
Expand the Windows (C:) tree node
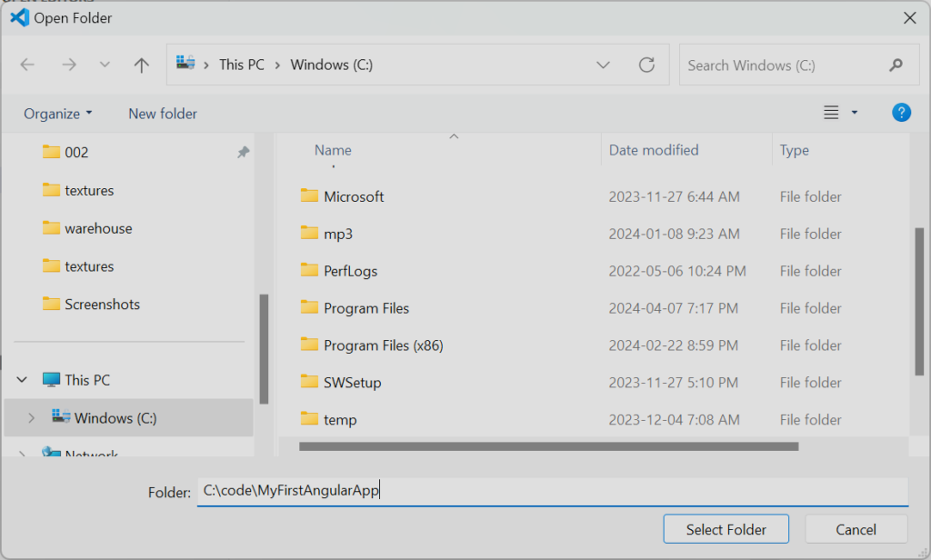(32, 418)
